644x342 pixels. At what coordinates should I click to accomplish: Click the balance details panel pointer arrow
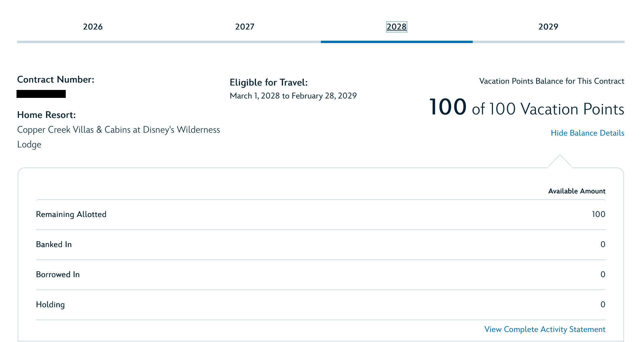pyautogui.click(x=560, y=161)
